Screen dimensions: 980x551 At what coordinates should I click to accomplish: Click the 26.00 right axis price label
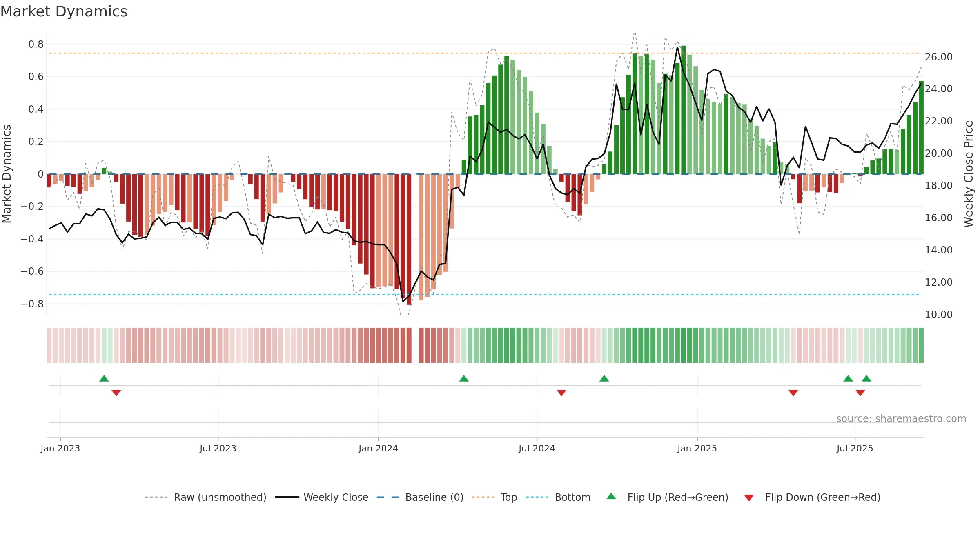[x=939, y=57]
